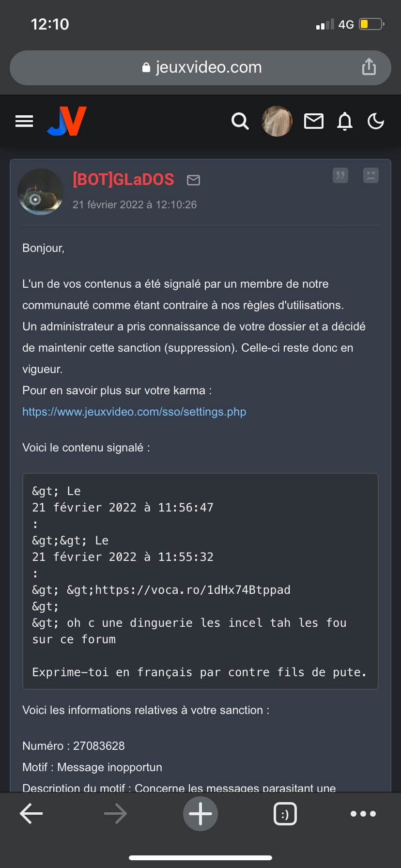Image resolution: width=401 pixels, height=868 pixels.
Task: Open a new tab with plus button
Action: (x=200, y=814)
